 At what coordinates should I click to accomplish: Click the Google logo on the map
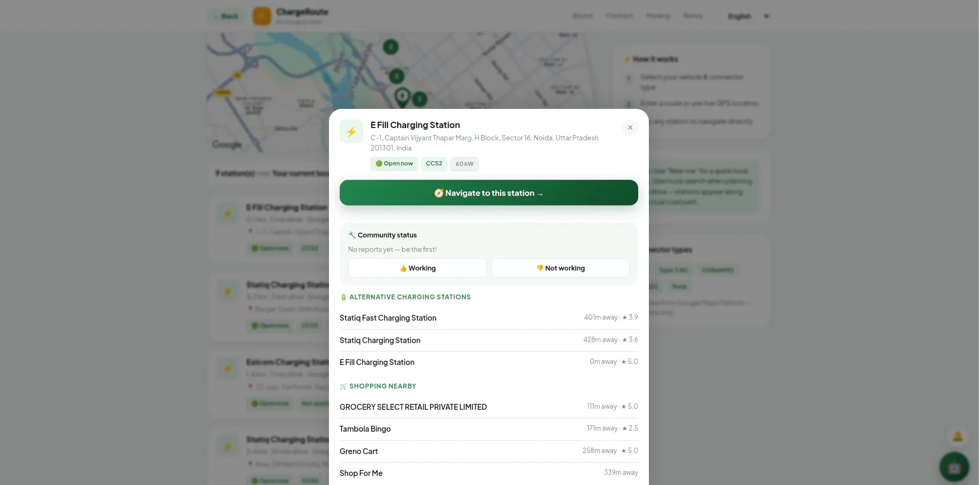pos(227,144)
